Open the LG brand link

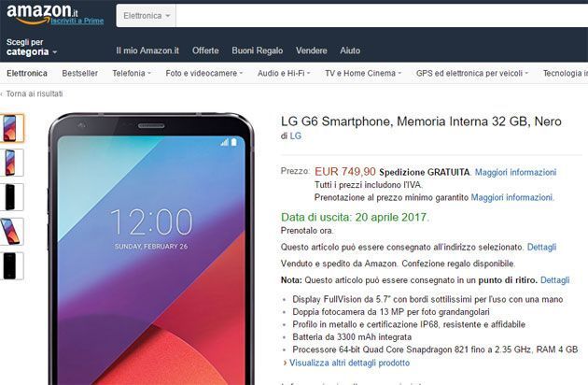click(x=296, y=135)
